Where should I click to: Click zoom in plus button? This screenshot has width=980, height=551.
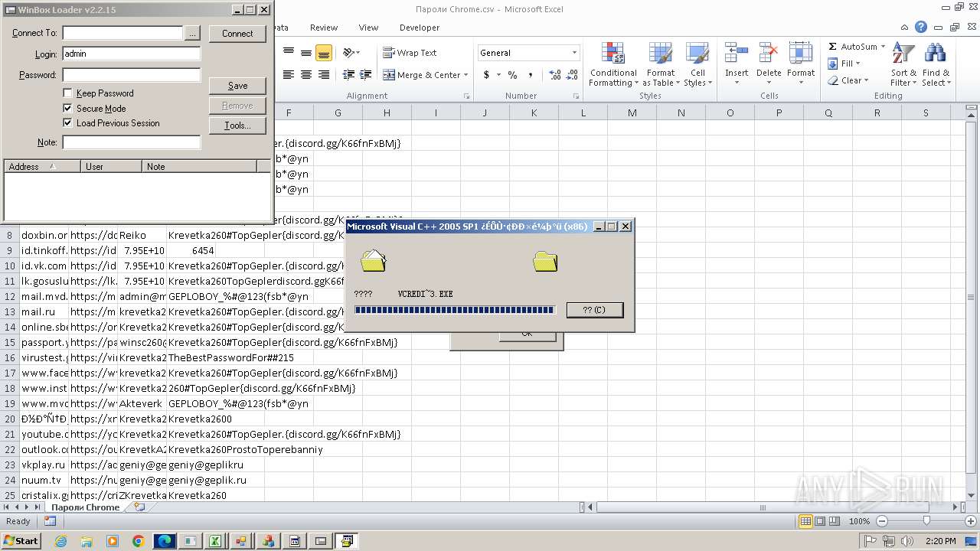click(971, 521)
